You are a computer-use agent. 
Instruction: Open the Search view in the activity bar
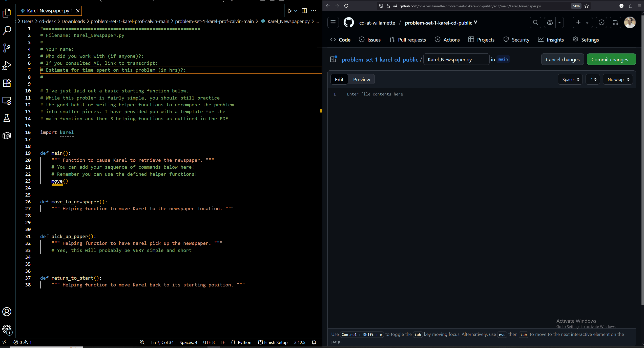tap(7, 30)
